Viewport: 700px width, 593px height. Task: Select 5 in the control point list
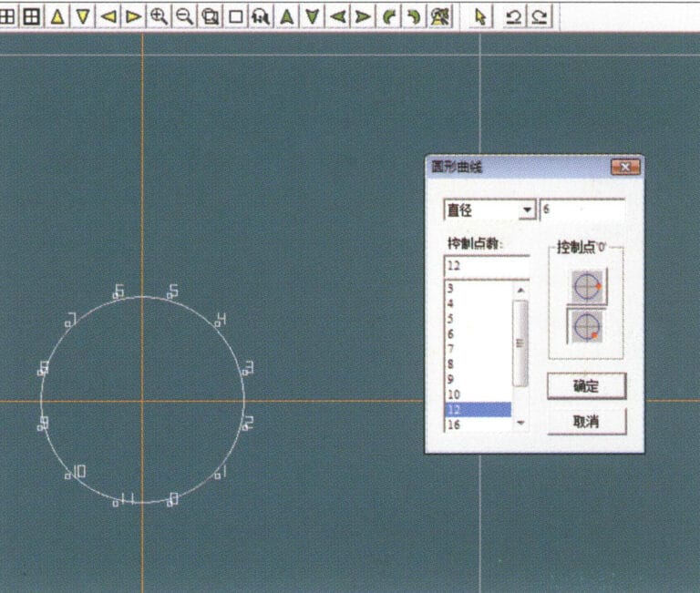point(479,319)
